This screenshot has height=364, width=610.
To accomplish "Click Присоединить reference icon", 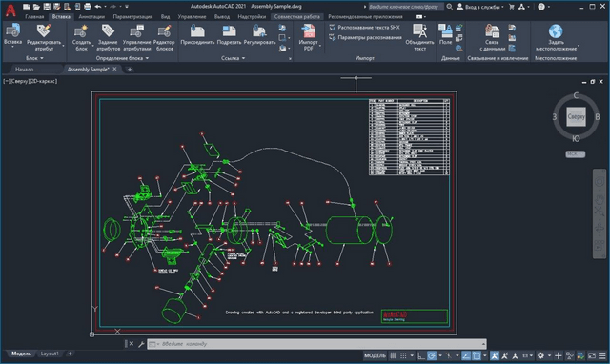I will (x=197, y=30).
